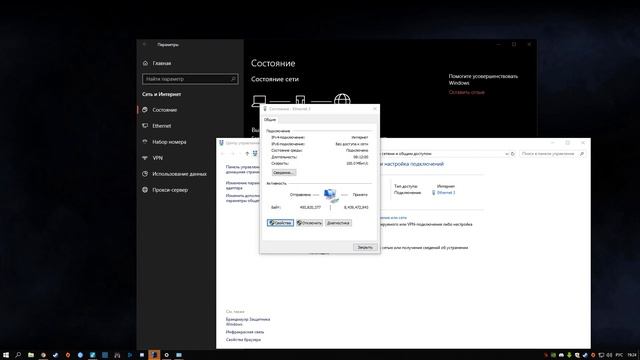Image resolution: width=640 pixels, height=360 pixels.
Task: Open Брандмауэр Защитника Windows link
Action: (x=248, y=322)
